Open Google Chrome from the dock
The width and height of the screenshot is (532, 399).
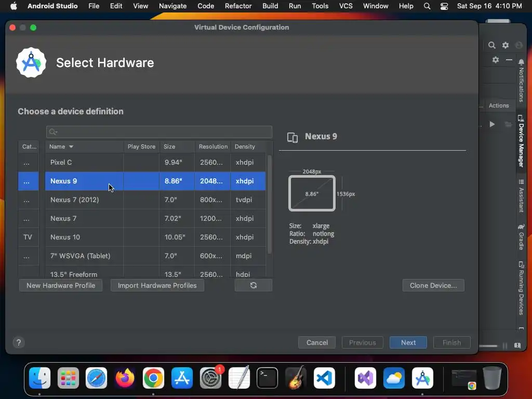(153, 378)
